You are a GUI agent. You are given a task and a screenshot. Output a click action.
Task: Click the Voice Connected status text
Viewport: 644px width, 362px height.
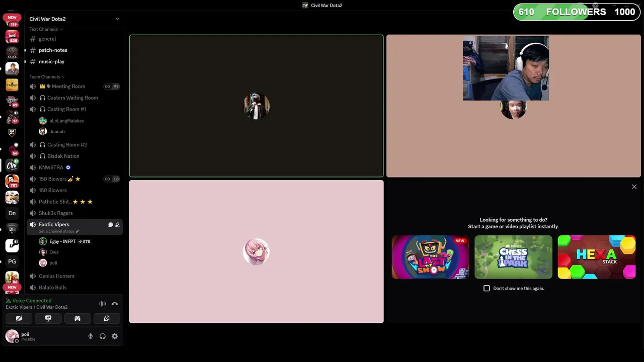point(32,301)
